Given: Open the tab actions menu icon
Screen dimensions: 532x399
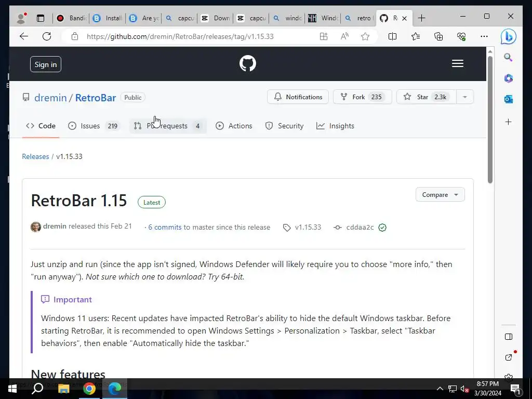Looking at the screenshot, I should coord(41,18).
